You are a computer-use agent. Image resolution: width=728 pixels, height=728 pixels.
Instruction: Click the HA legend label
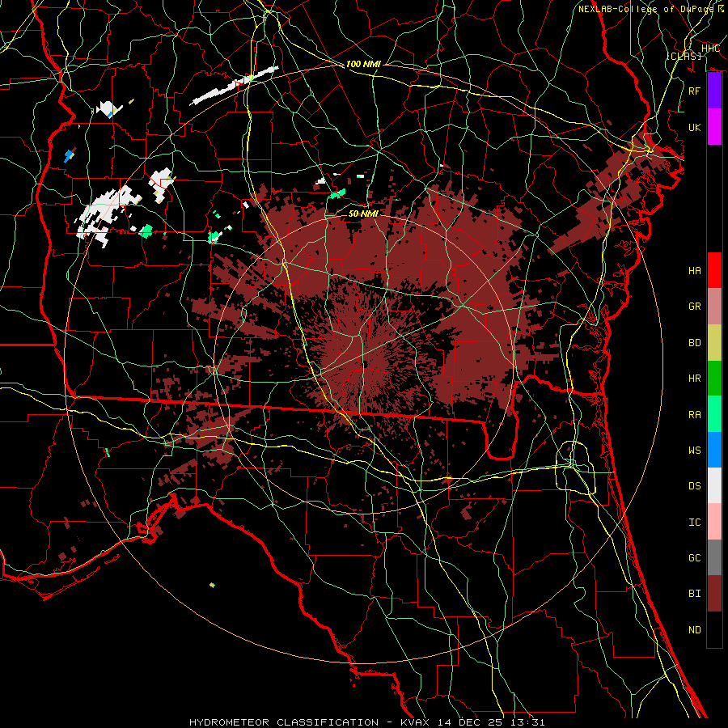(x=694, y=270)
